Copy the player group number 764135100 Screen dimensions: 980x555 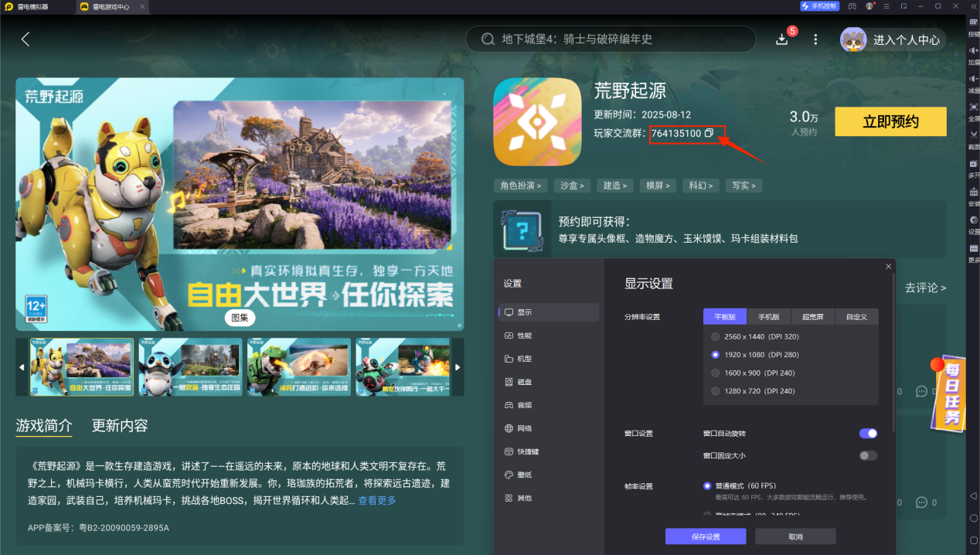[x=709, y=133]
